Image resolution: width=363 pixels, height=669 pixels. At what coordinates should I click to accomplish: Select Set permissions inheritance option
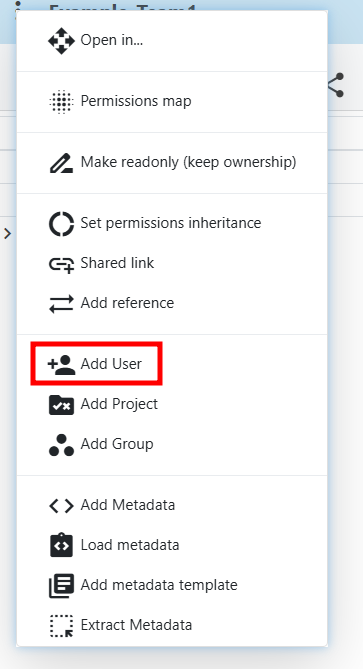(172, 224)
